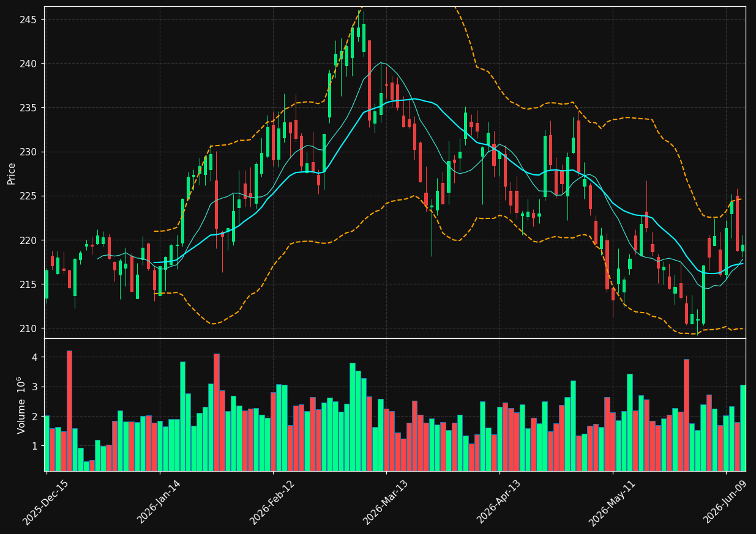Click the 2026-Feb-12 date label

pyautogui.click(x=272, y=502)
